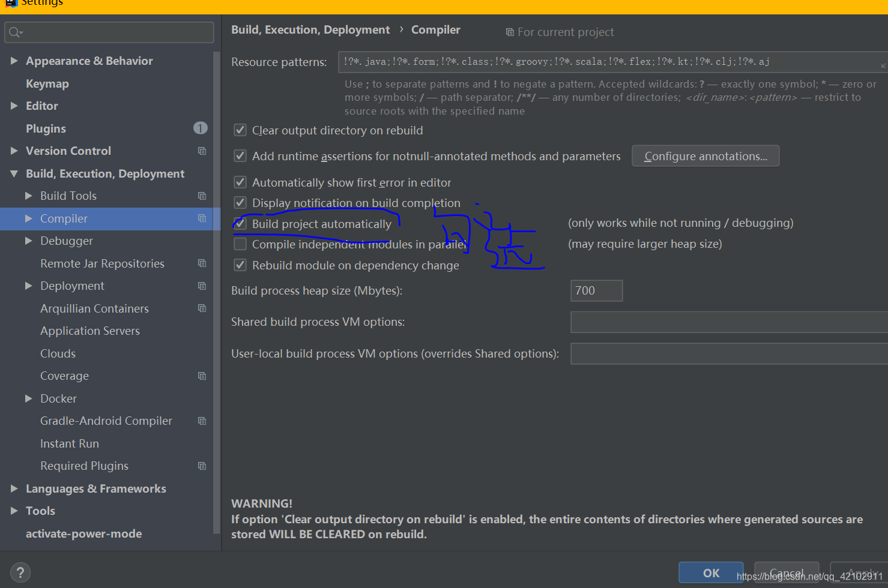The image size is (888, 588).
Task: Click project-level icon beside Compiler row
Action: (202, 218)
